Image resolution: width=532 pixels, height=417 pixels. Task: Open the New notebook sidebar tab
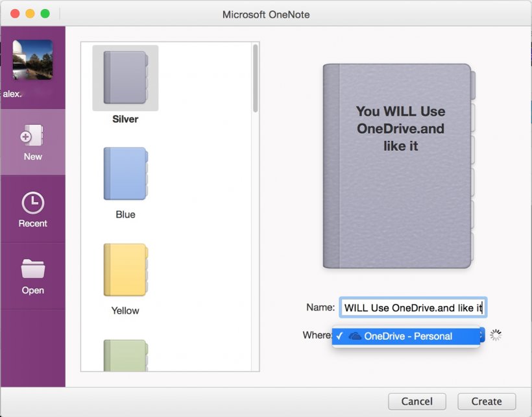pyautogui.click(x=33, y=142)
